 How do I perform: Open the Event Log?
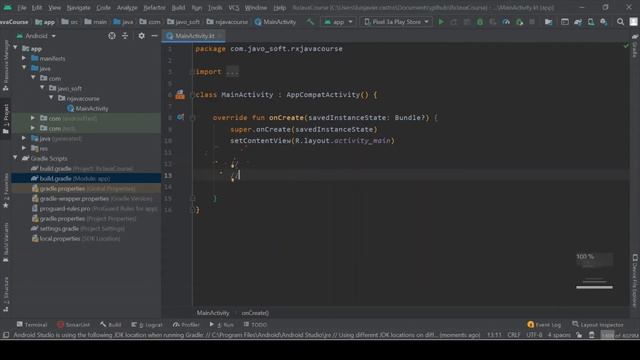point(544,324)
